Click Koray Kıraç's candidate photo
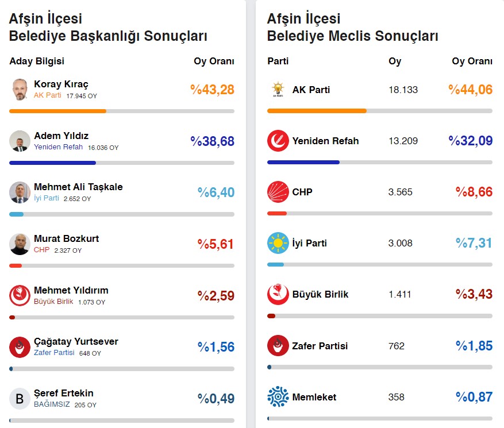This screenshot has width=504, height=428. click(20, 90)
